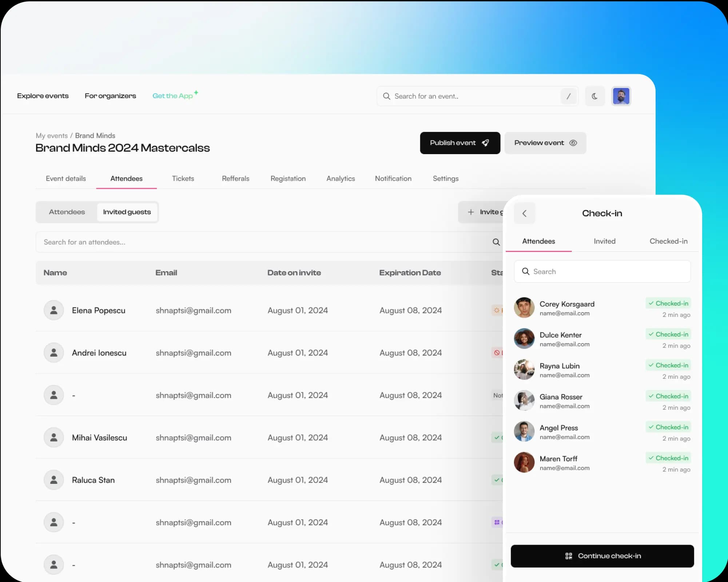Click Elena Popescu's orange status badge
Image resolution: width=728 pixels, height=582 pixels.
coord(497,310)
